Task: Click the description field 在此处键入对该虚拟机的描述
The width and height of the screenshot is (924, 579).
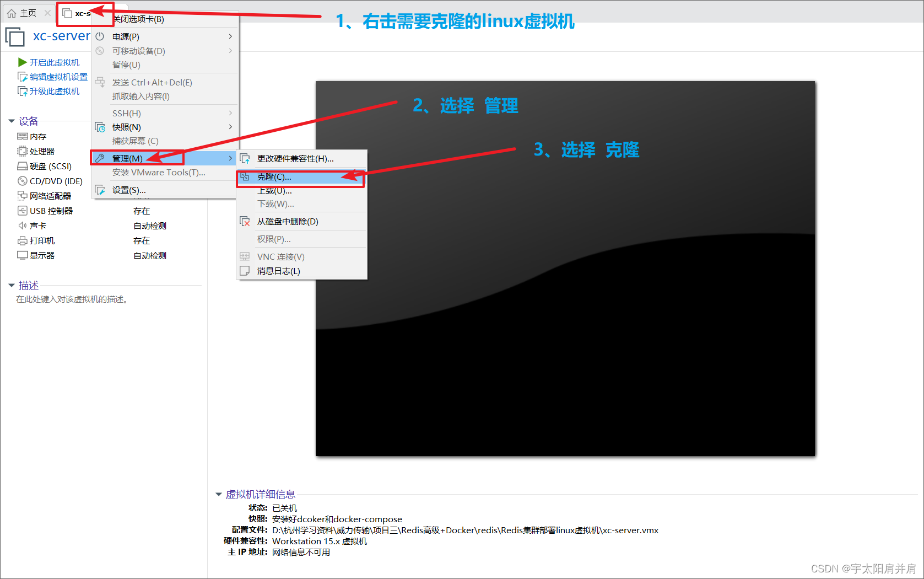Action: tap(72, 299)
